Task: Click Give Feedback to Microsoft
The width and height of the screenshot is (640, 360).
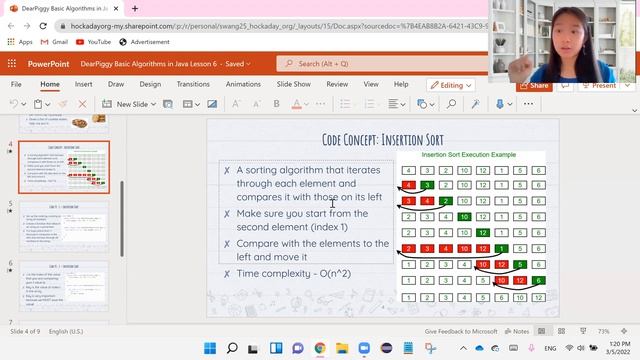Action: click(461, 331)
